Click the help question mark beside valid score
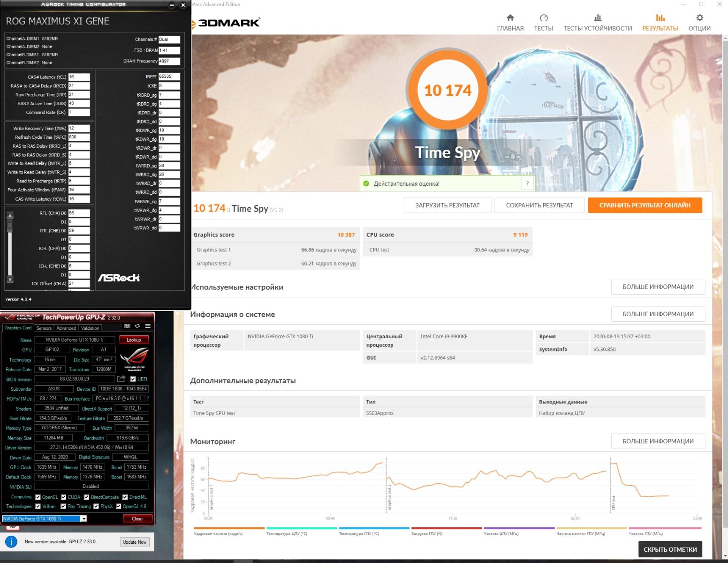The width and height of the screenshot is (728, 563). click(x=528, y=183)
